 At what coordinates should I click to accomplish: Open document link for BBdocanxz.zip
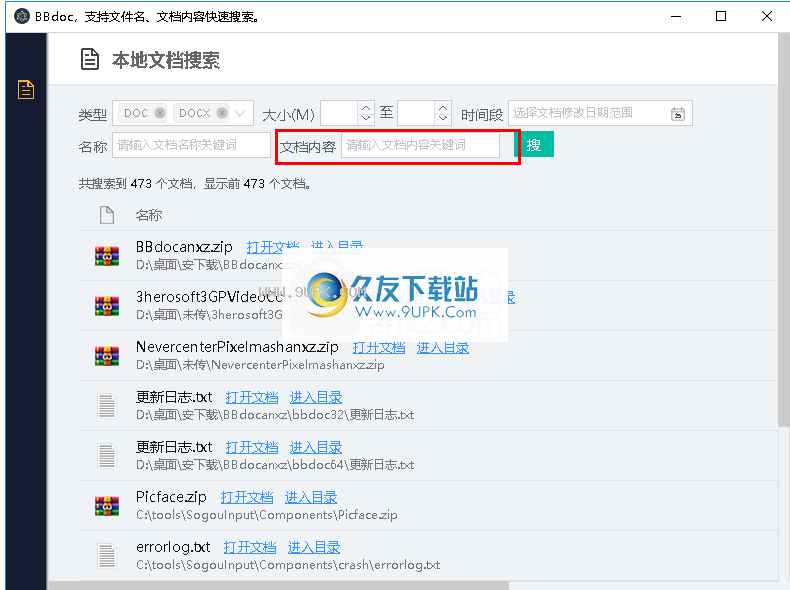pyautogui.click(x=273, y=247)
